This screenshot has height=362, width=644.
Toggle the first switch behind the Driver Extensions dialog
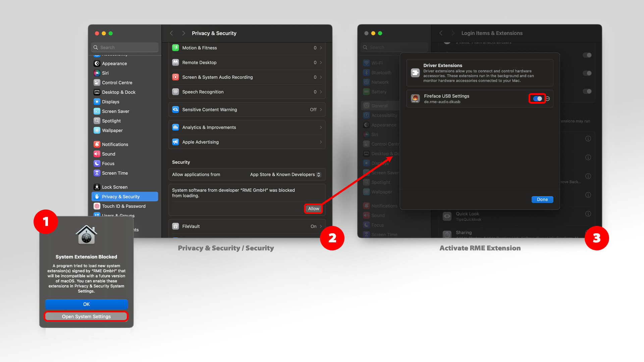[587, 55]
